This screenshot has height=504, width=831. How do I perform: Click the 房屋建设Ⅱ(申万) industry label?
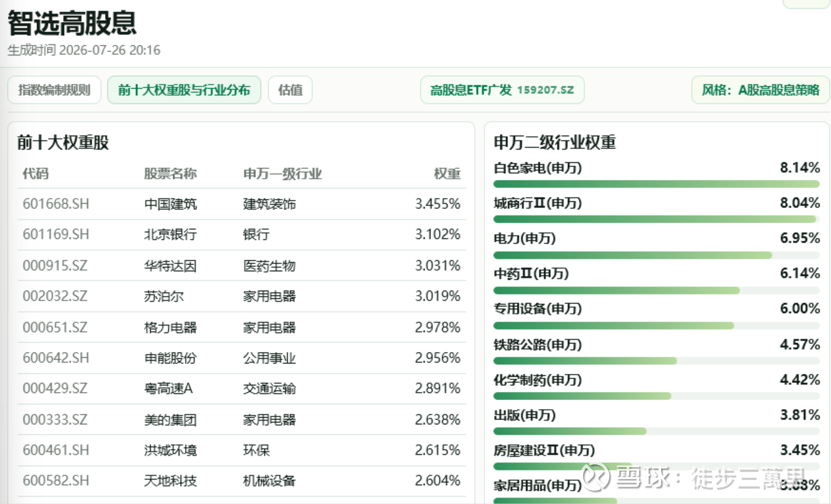[x=544, y=450]
